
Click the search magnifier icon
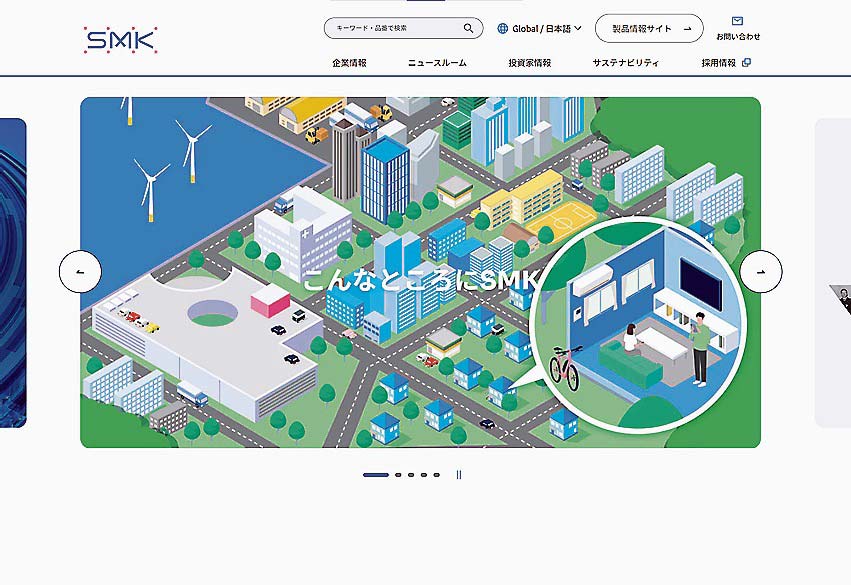point(468,28)
